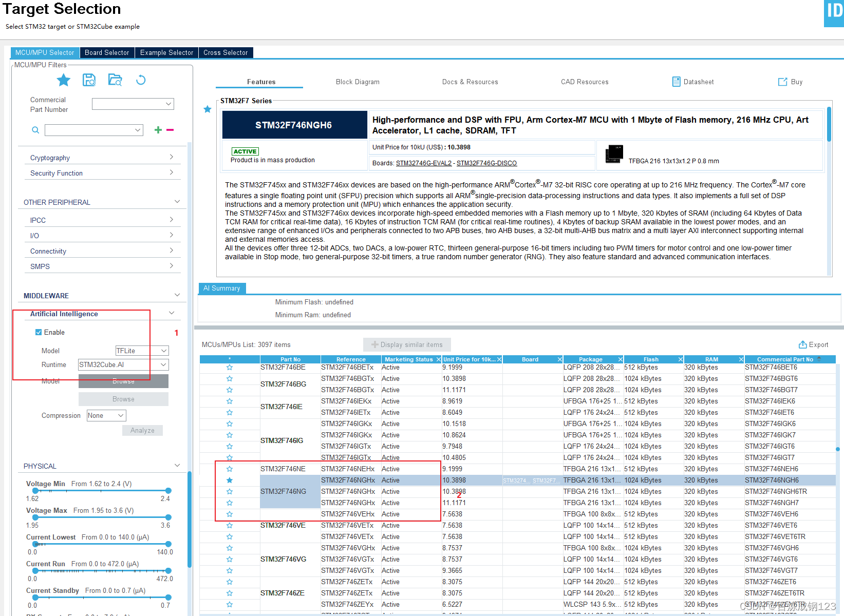Close the Board column
844x616 pixels.
click(559, 359)
